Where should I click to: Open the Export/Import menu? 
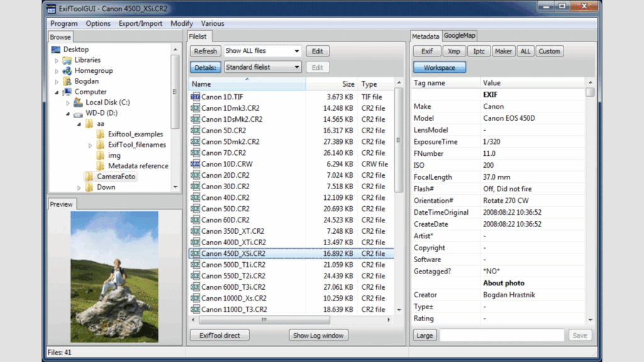pyautogui.click(x=140, y=23)
